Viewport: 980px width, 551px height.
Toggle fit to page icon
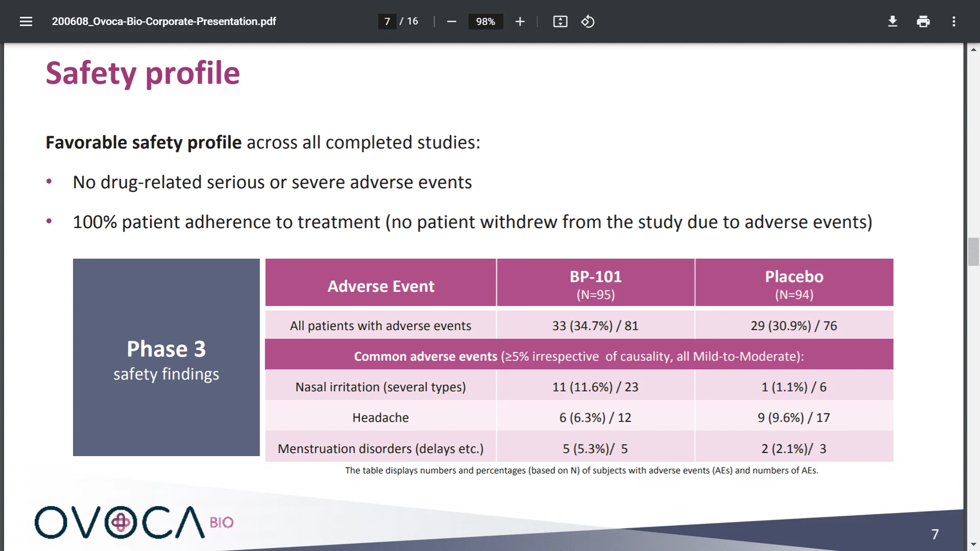(560, 21)
